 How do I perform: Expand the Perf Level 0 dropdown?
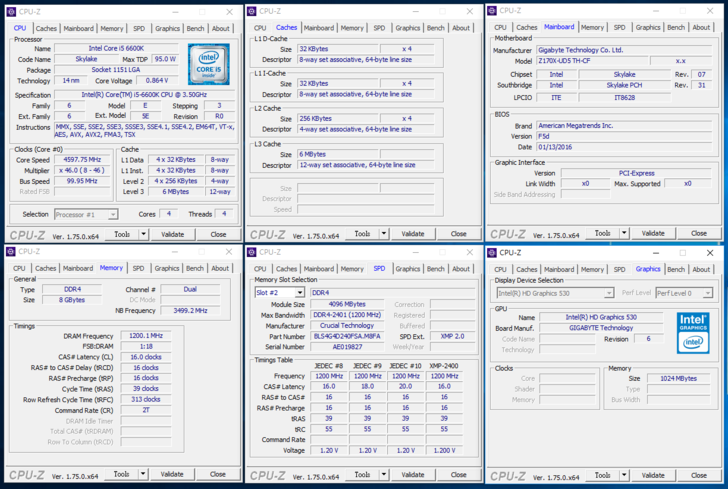[x=684, y=293]
